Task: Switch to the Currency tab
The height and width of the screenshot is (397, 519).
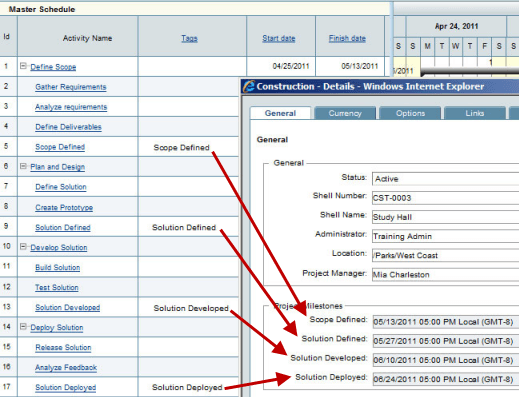Action: pos(345,113)
